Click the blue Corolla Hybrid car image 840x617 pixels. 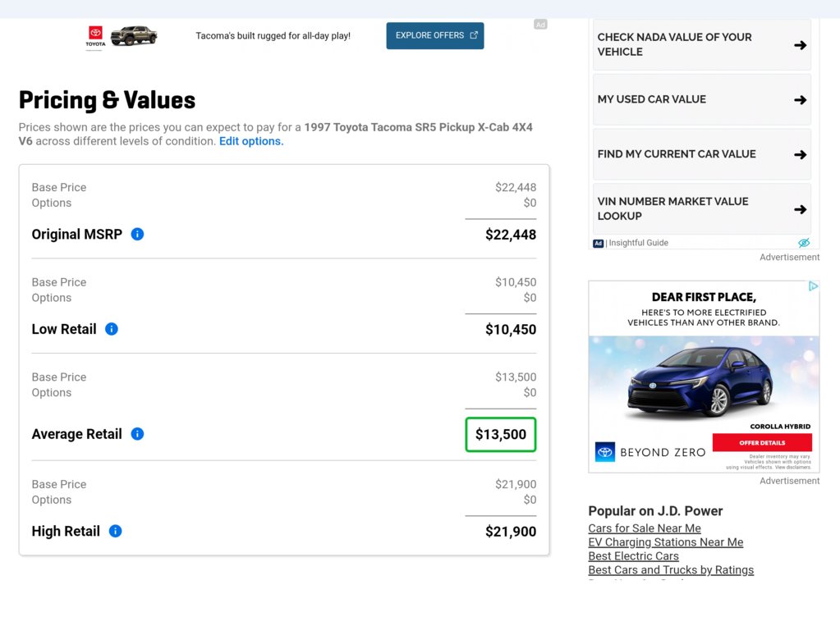click(700, 381)
